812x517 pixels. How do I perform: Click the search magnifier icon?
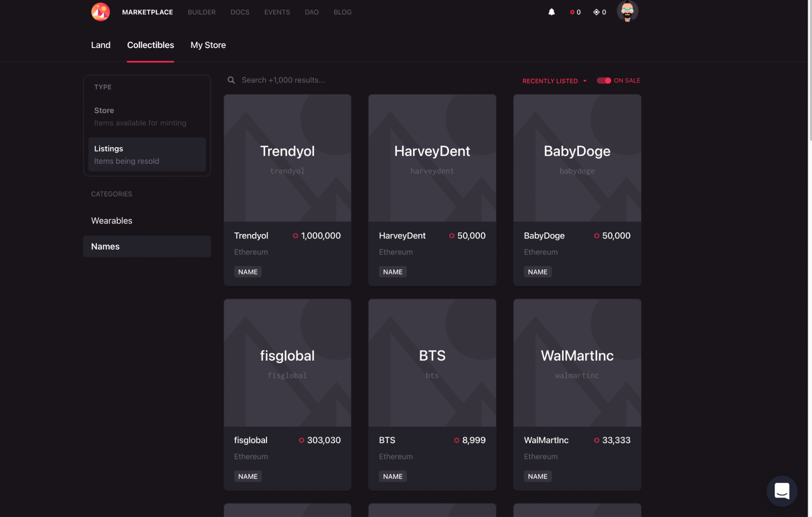tap(231, 80)
